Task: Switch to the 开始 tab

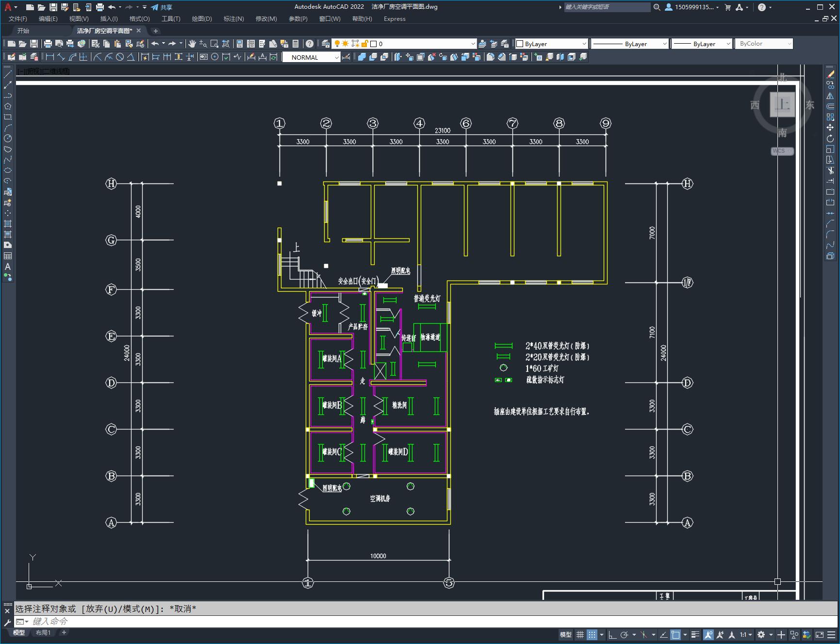Action: pos(23,31)
